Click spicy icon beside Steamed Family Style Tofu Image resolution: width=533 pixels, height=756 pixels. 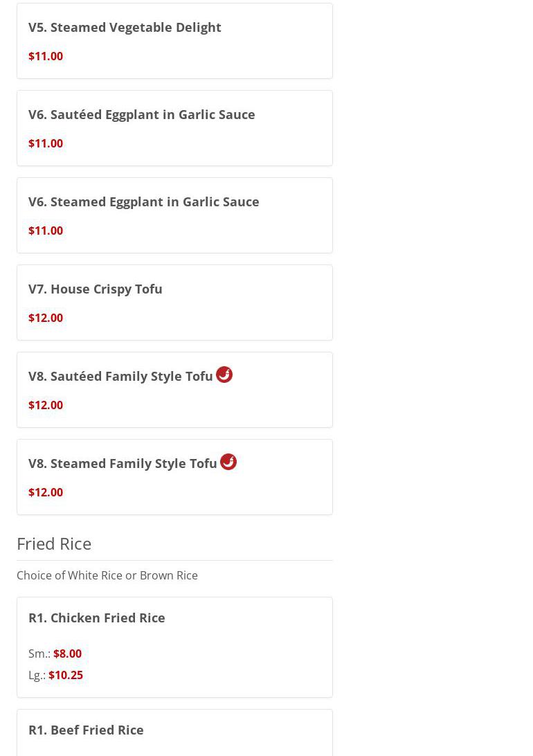click(228, 462)
